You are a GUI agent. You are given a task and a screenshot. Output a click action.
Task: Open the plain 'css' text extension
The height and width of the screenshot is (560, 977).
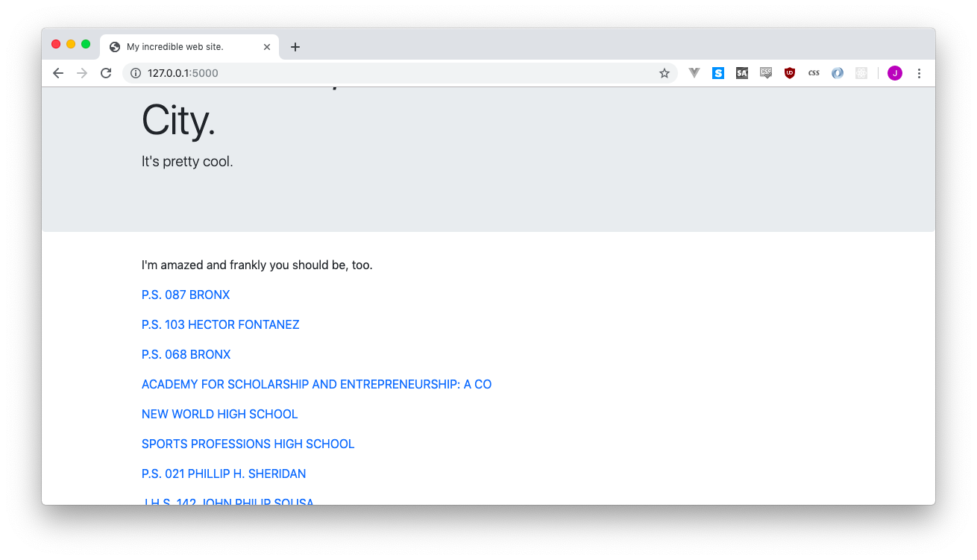pyautogui.click(x=814, y=73)
